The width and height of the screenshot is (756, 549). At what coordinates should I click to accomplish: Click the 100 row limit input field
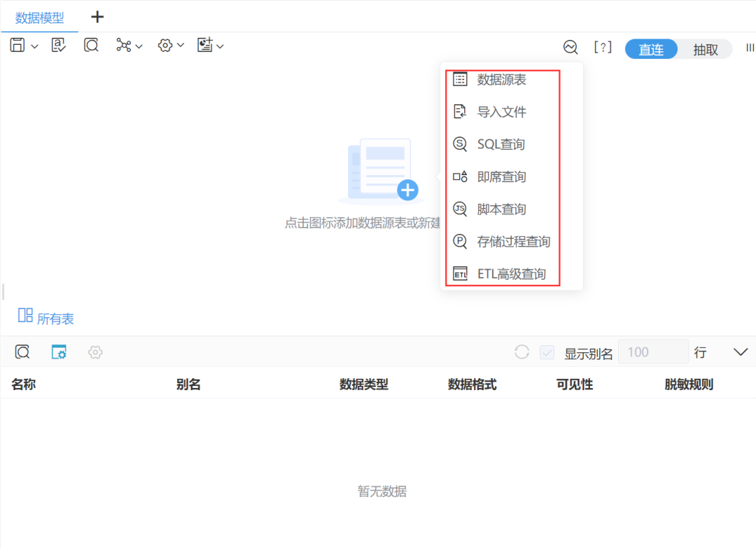[x=653, y=352]
